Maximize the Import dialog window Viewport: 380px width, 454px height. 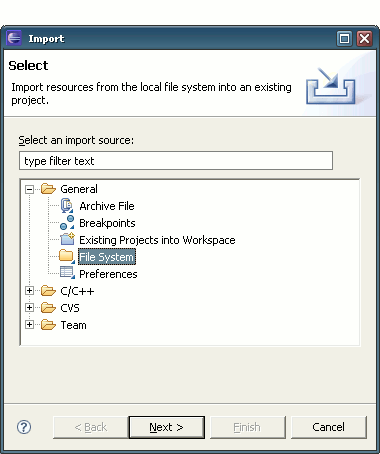[344, 38]
